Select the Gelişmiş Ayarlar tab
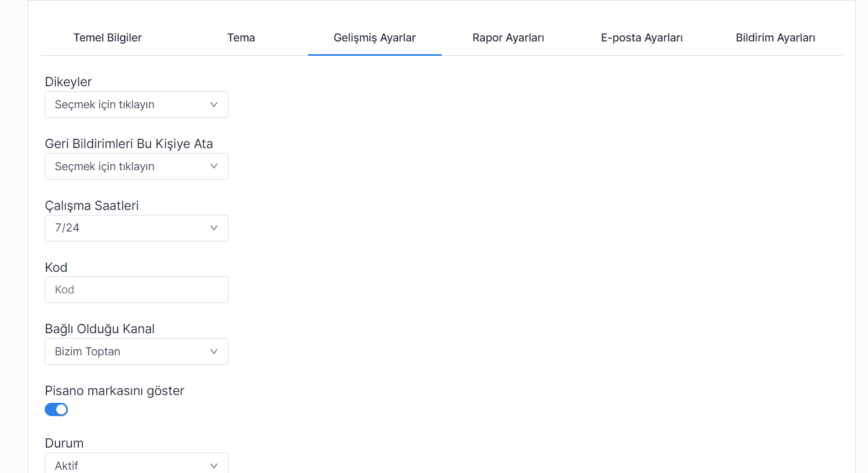The height and width of the screenshot is (473, 868). (374, 38)
